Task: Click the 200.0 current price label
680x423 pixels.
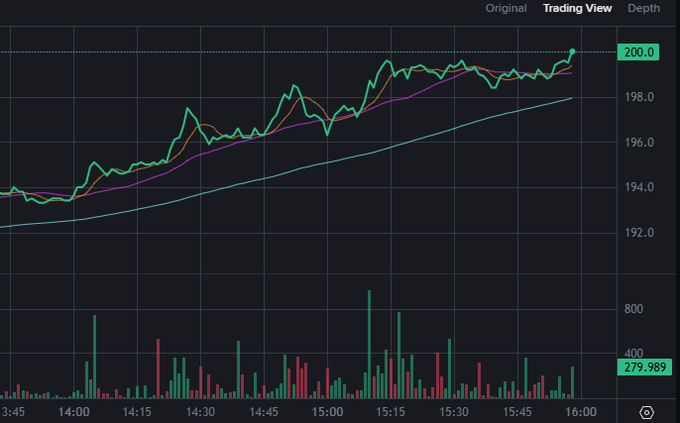Action: tap(638, 52)
